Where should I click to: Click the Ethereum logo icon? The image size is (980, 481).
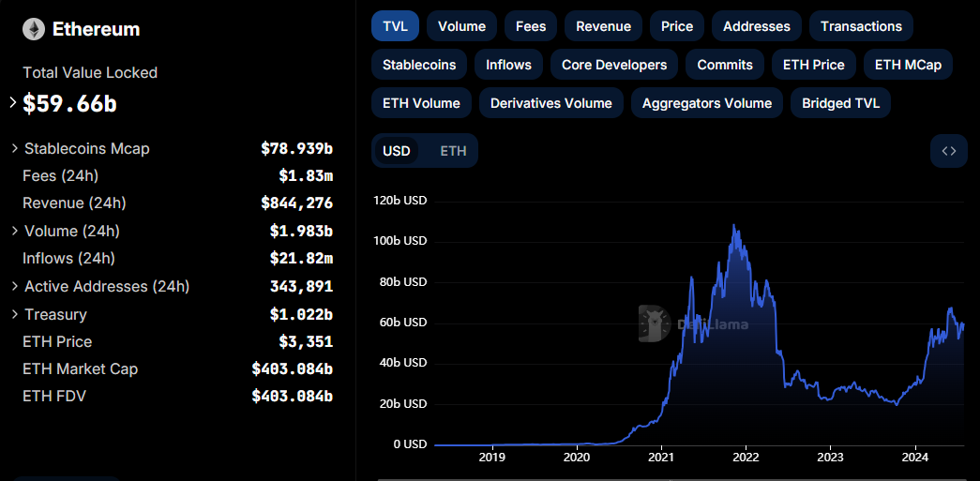coord(34,30)
